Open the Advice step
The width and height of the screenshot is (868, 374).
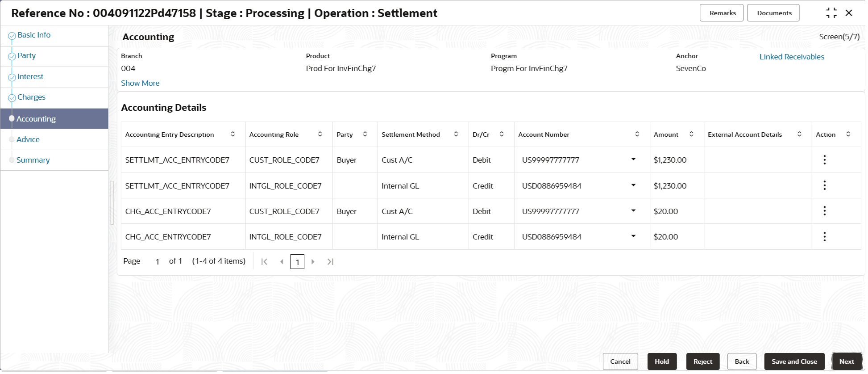click(x=28, y=140)
